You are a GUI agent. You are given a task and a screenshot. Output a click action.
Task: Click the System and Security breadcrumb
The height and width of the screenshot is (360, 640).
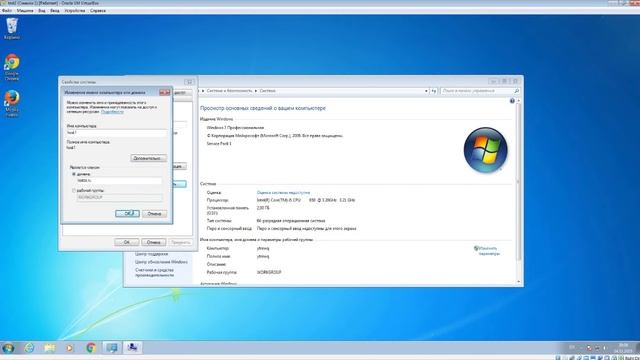pos(229,91)
